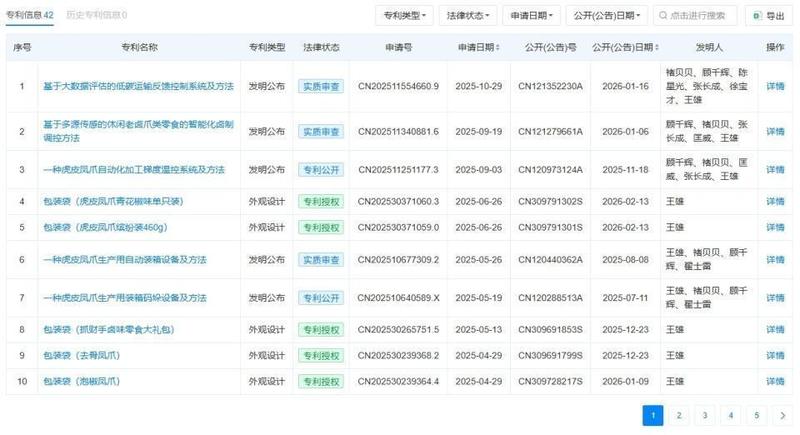Open the 申请日期 filter dropdown
The width and height of the screenshot is (800, 435).
point(531,15)
